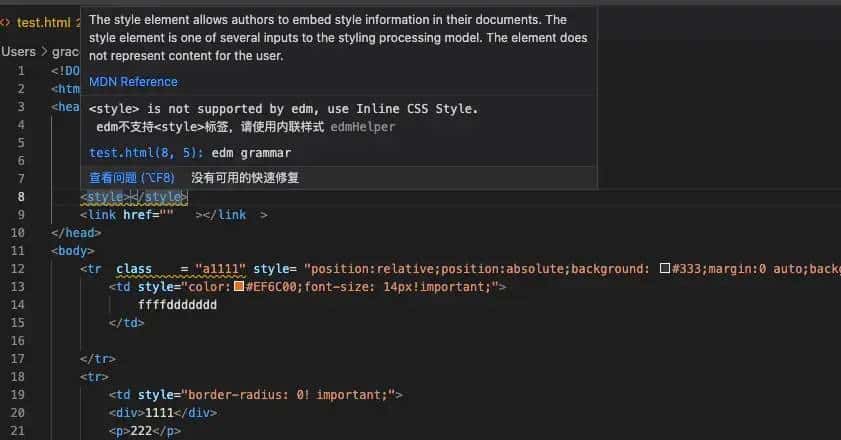Click the closing </style> tag on line 8
Screen dimensions: 841x440
(159, 197)
